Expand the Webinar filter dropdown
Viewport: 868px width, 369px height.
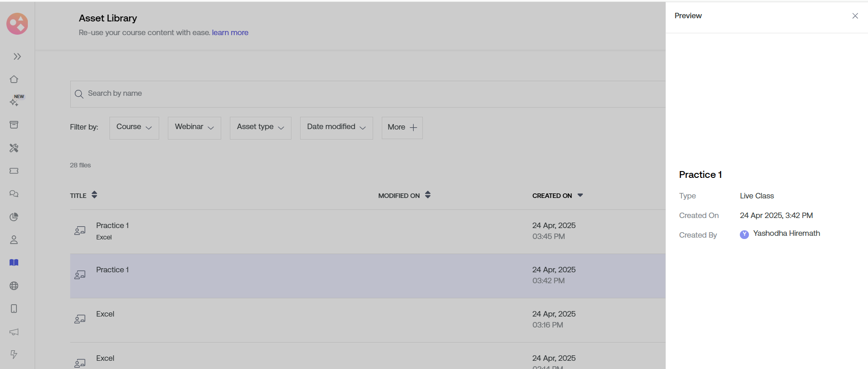(194, 128)
